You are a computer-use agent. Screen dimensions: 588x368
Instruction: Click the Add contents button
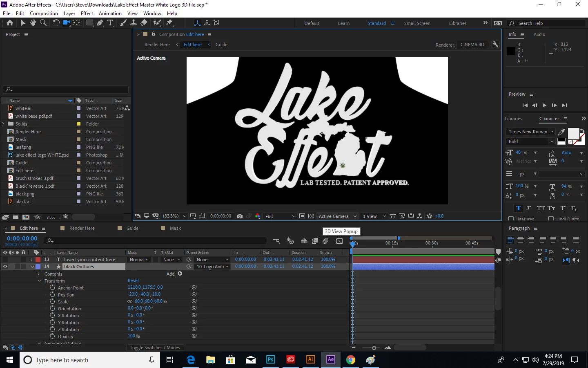[180, 274]
